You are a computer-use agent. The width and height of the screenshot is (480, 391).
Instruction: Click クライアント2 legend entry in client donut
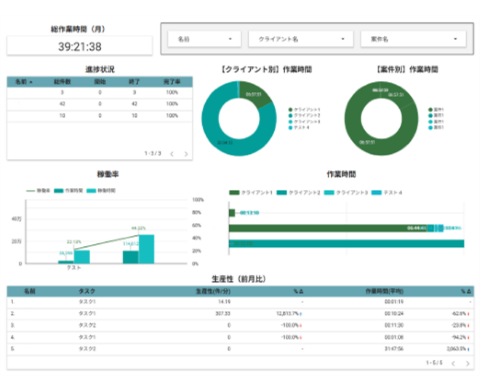[304, 115]
